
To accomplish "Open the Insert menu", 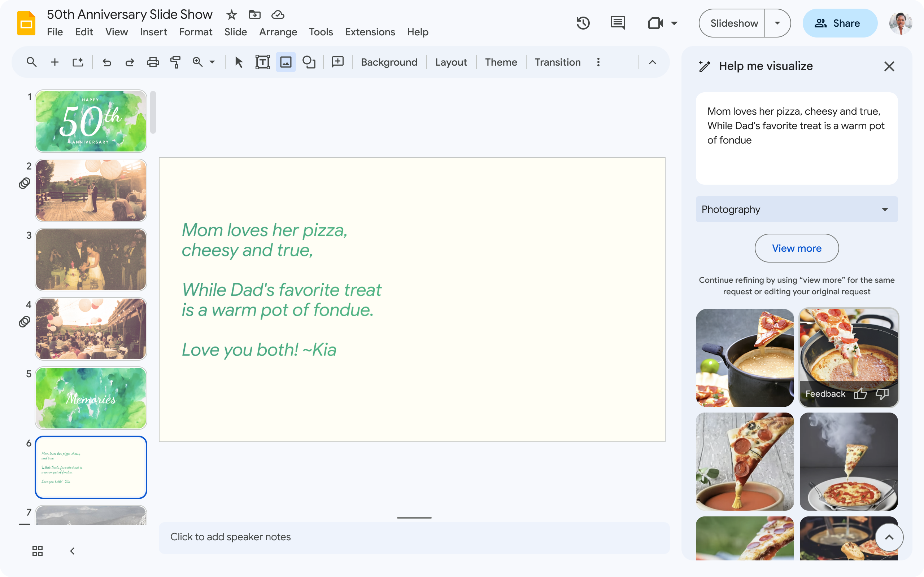I will (153, 32).
